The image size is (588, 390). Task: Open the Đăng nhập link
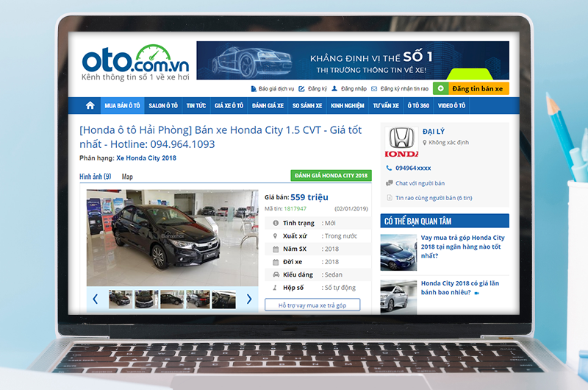[354, 89]
